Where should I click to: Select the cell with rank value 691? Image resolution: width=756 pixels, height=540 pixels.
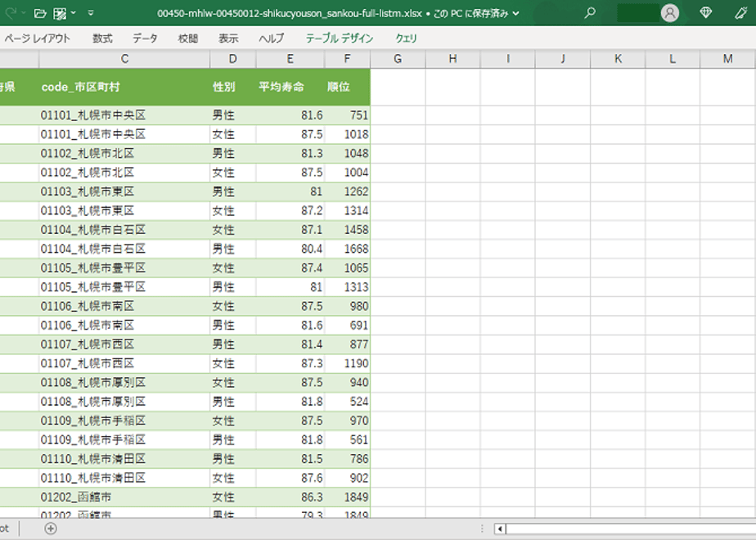tap(347, 326)
